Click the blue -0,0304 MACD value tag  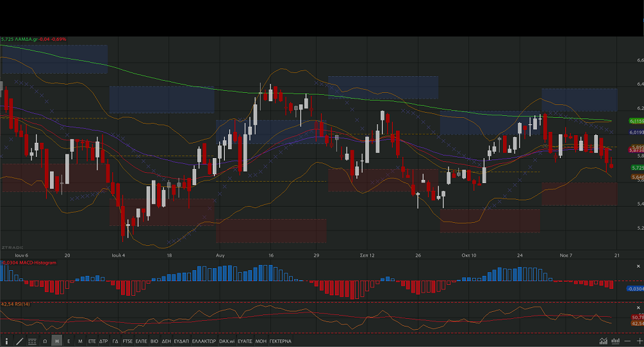pos(635,289)
